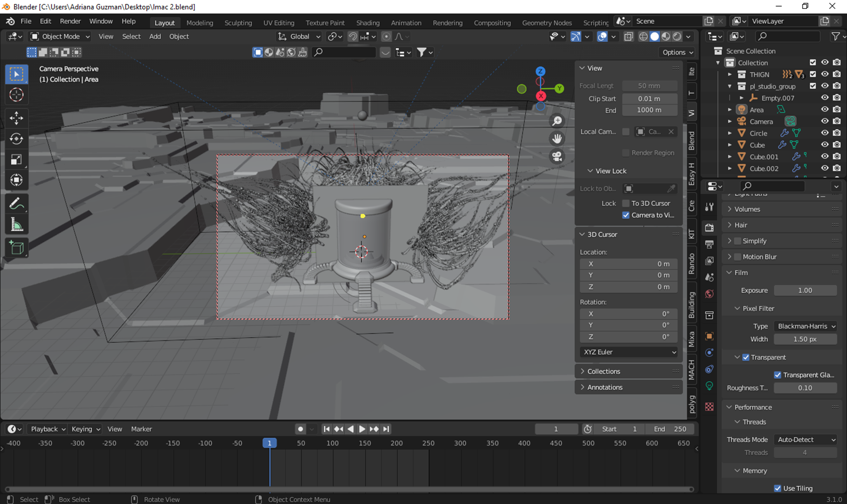The height and width of the screenshot is (504, 847).
Task: Open the Output properties tab
Action: pos(709,244)
